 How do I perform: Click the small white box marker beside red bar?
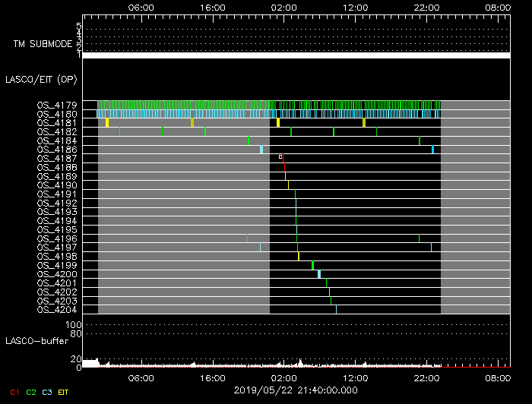280,156
